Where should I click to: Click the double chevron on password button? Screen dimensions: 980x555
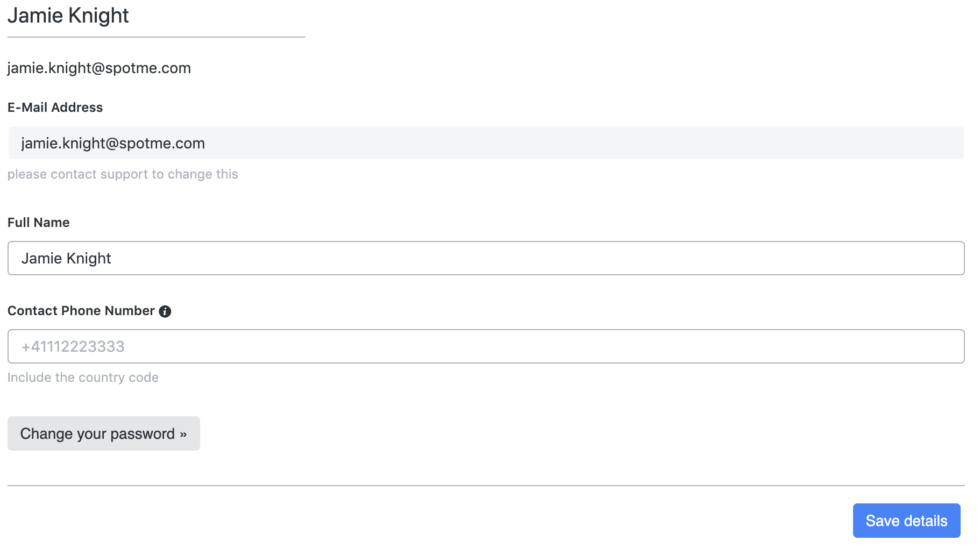(x=183, y=435)
